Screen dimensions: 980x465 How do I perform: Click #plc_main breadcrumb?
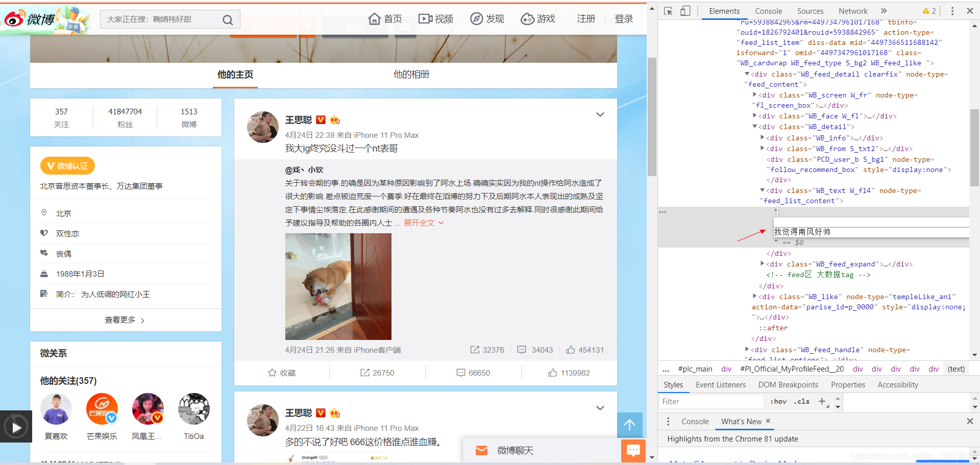click(x=695, y=369)
